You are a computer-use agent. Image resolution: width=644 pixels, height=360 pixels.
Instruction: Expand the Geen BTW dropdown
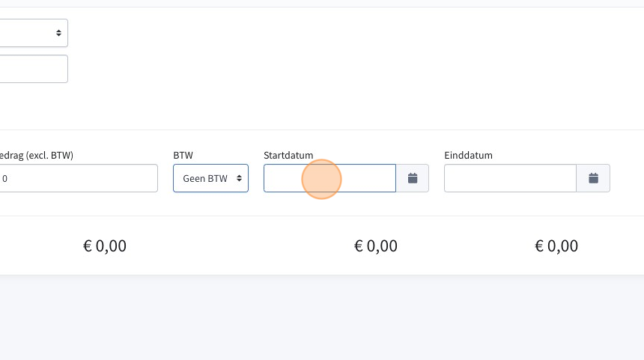(210, 178)
